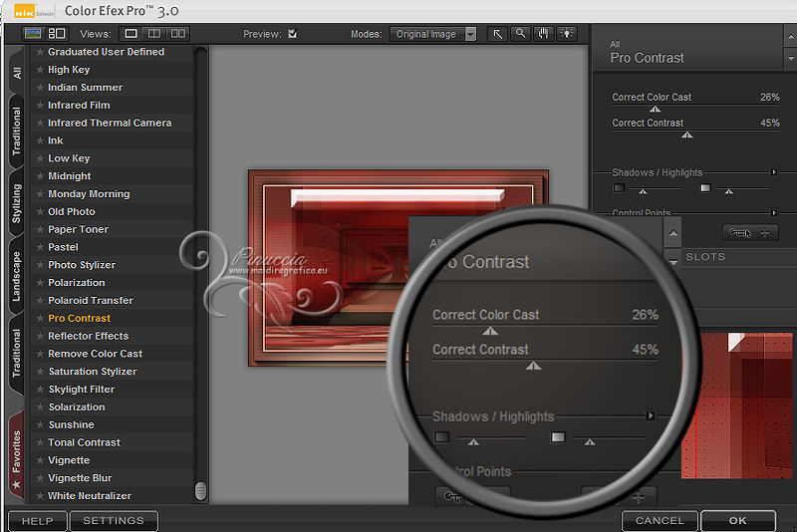
Task: Open the All category tab
Action: click(x=17, y=73)
